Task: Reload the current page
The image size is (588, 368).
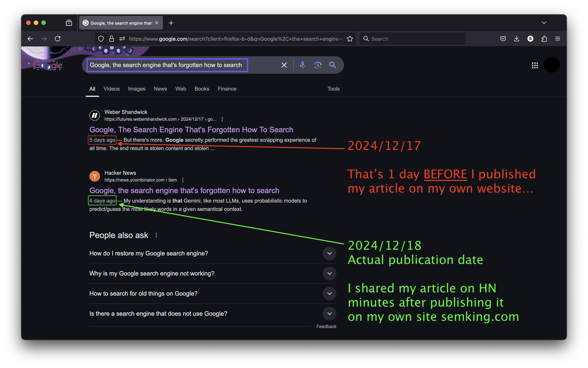Action: [58, 39]
